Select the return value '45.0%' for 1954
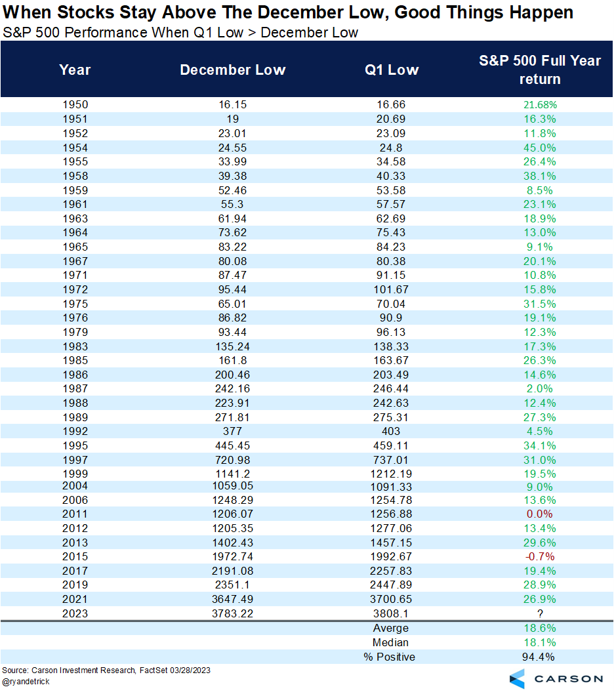 (540, 148)
